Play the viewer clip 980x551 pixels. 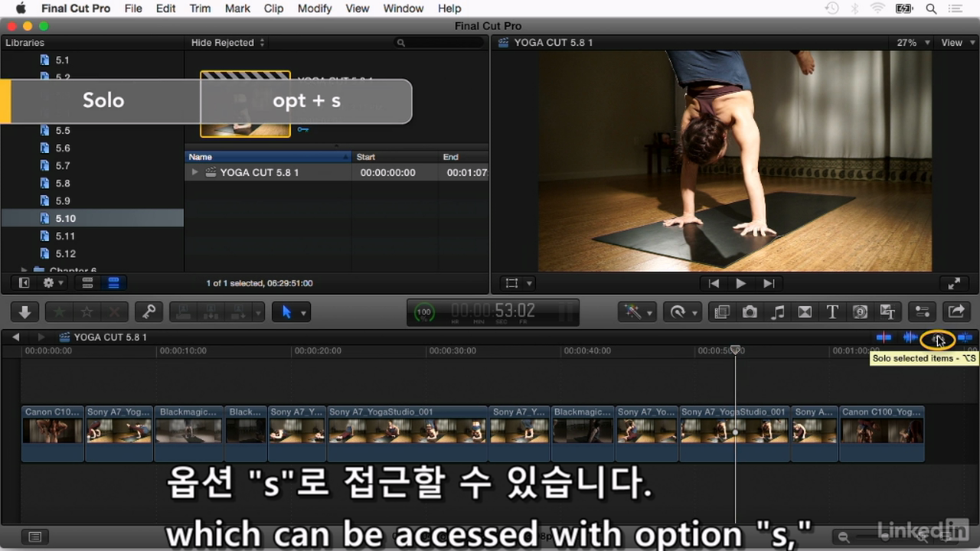click(740, 283)
